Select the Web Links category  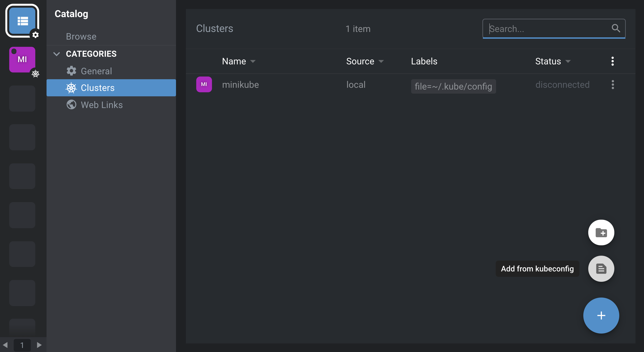(x=102, y=105)
